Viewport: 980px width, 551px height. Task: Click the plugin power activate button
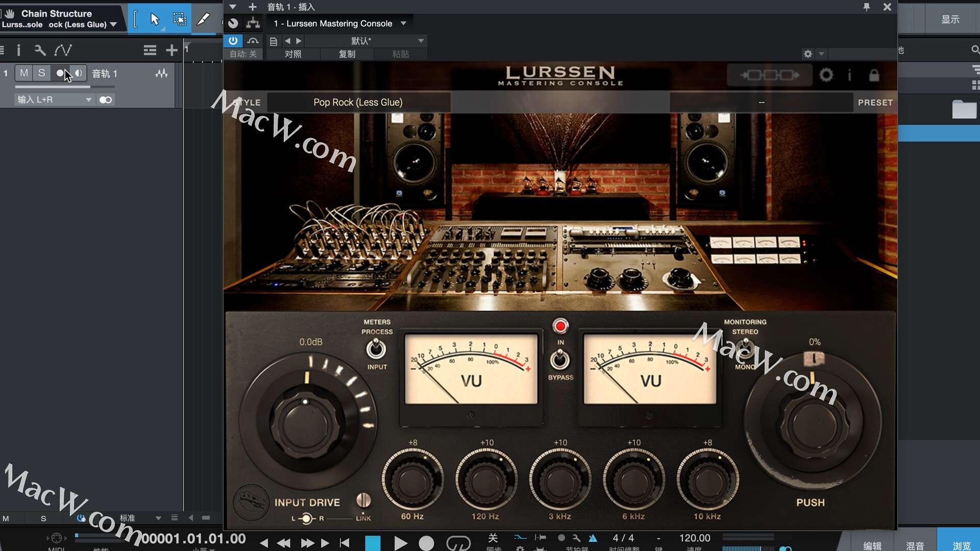point(233,41)
